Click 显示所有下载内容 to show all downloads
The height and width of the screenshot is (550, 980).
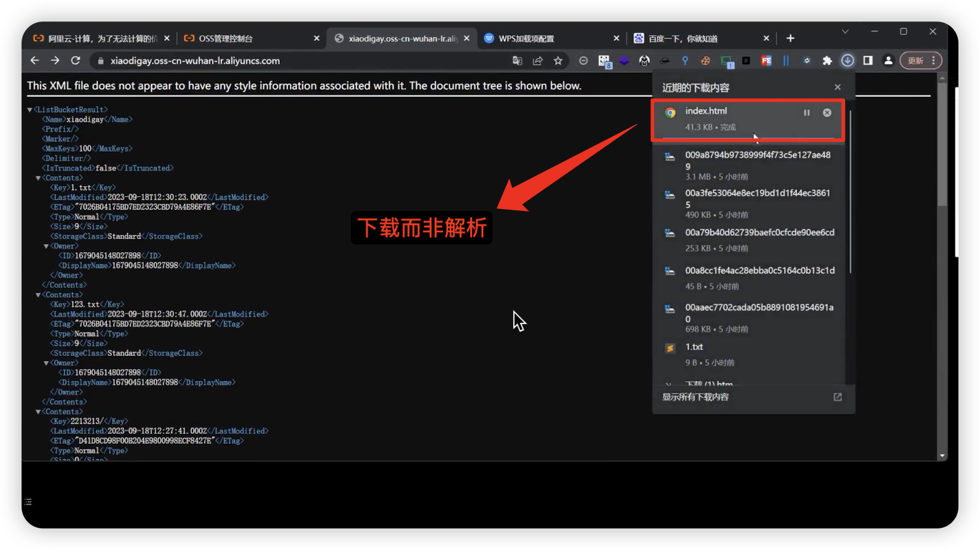click(695, 397)
